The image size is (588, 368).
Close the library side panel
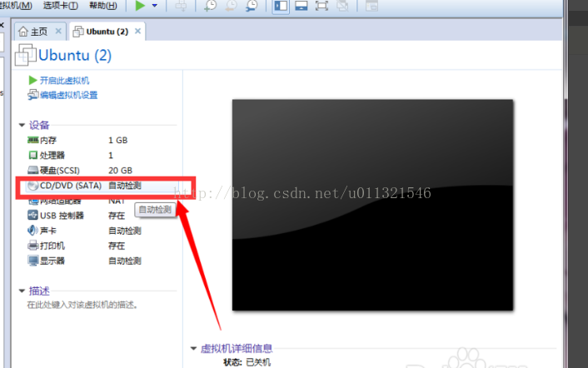point(2,25)
